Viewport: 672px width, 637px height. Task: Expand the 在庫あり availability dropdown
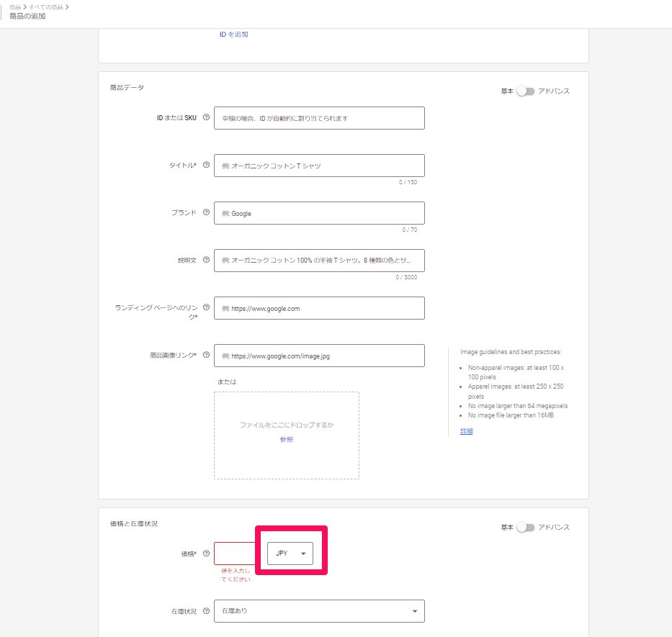tap(319, 611)
